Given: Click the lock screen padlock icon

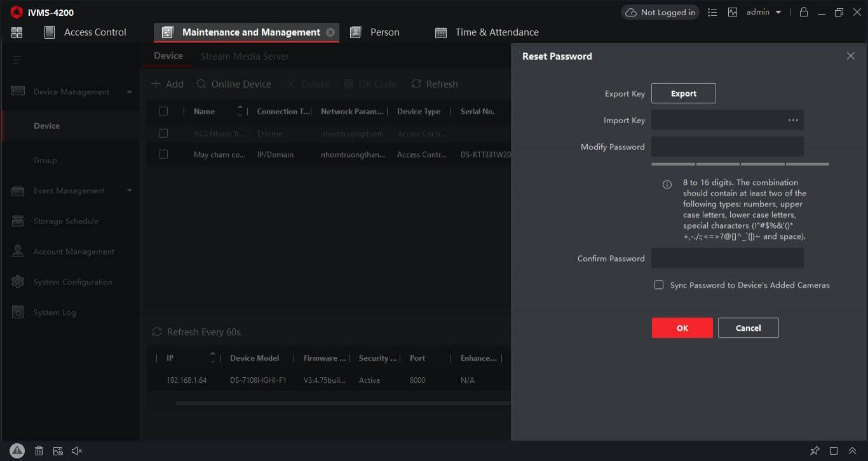Looking at the screenshot, I should (x=804, y=12).
